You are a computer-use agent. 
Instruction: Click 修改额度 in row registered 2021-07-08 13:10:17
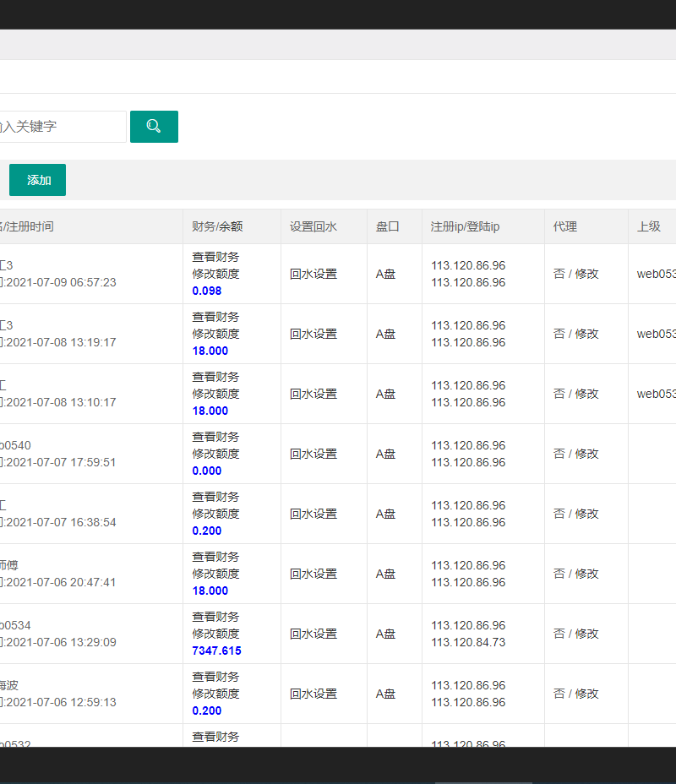(x=215, y=394)
